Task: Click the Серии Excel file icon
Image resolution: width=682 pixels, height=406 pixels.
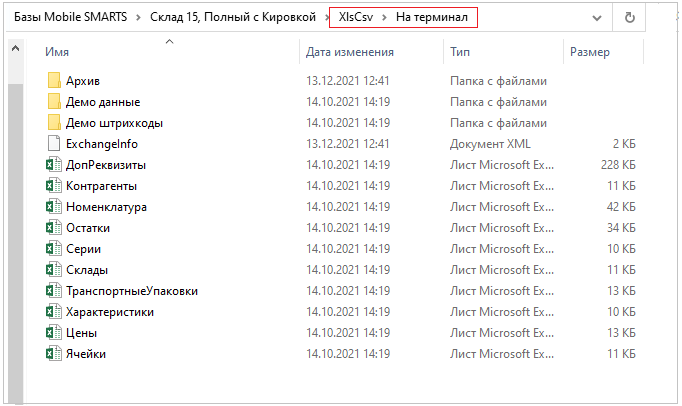Action: (x=54, y=248)
